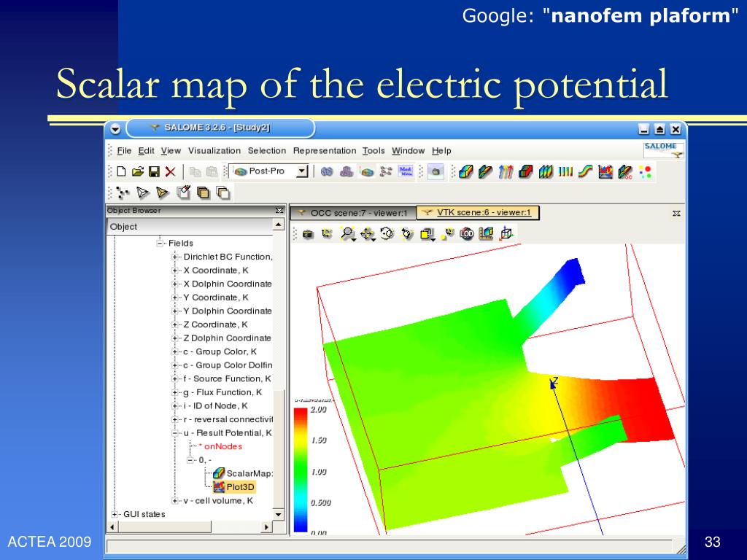This screenshot has width=747, height=560.
Task: Create a Scalar Map presentation
Action: pos(466,171)
